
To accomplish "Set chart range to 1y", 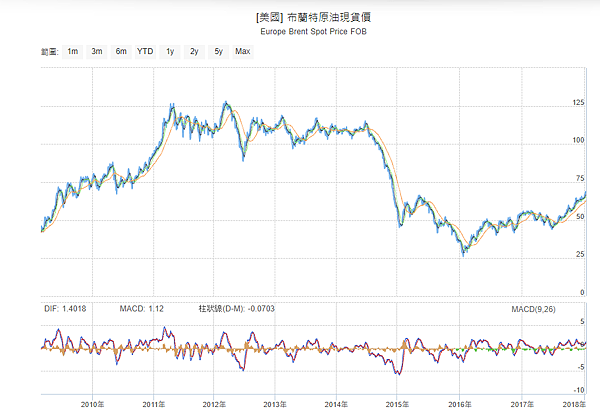I will click(171, 50).
